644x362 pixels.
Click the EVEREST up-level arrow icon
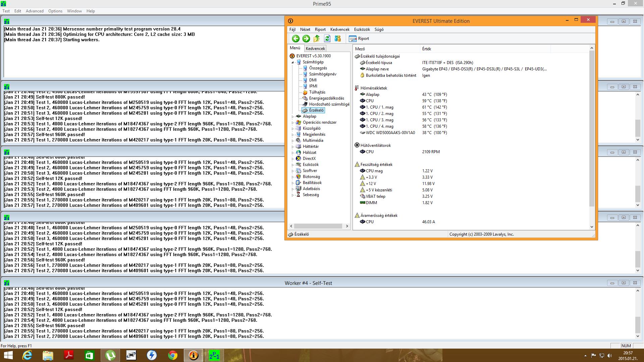click(x=317, y=39)
